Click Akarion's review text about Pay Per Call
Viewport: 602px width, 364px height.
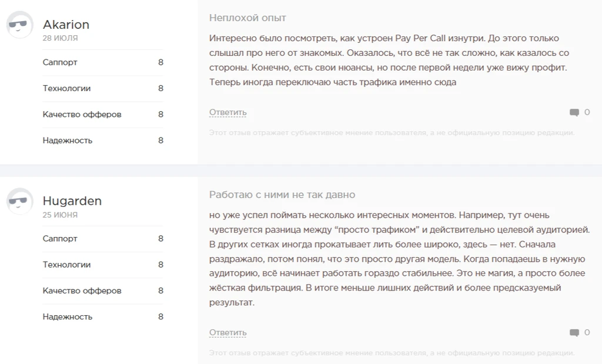(x=389, y=61)
